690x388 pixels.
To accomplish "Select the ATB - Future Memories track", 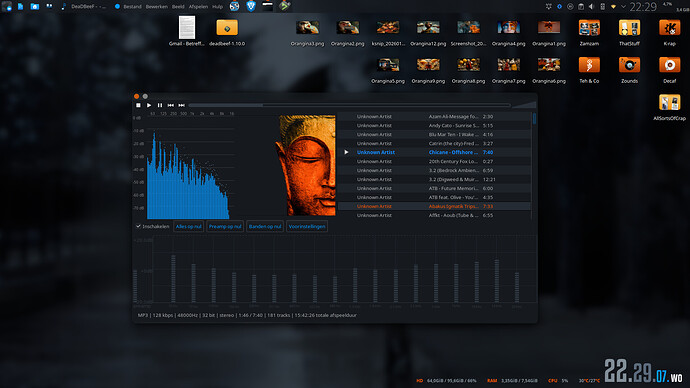I will point(434,188).
